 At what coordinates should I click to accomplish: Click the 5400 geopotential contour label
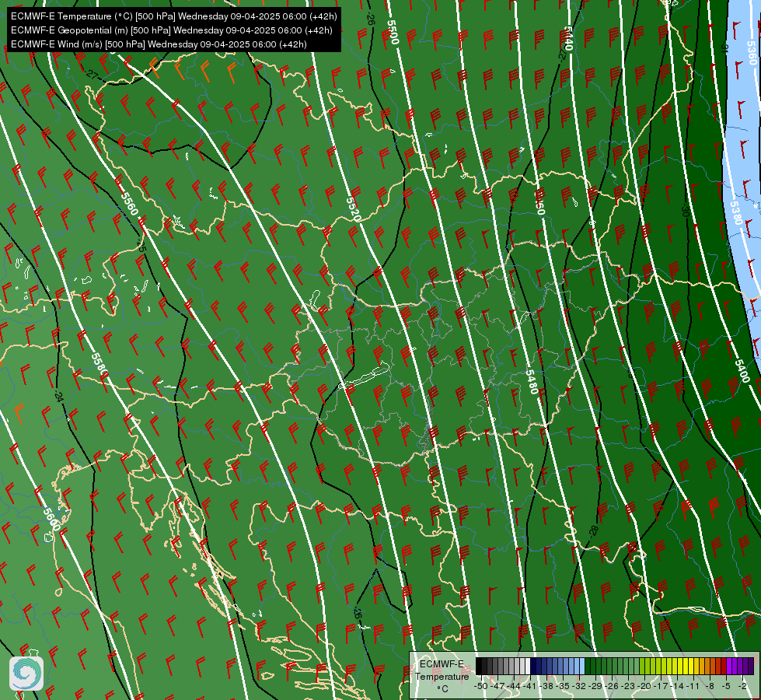pos(742,371)
